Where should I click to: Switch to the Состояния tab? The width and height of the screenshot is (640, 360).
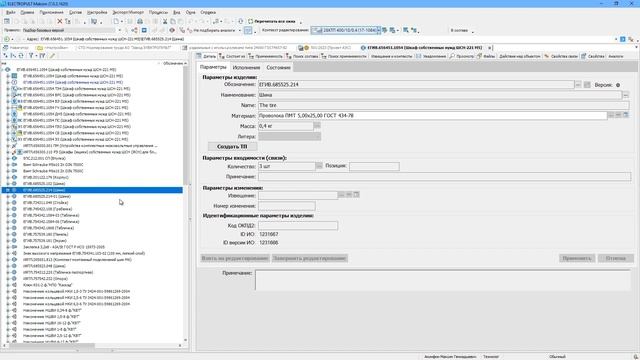click(x=279, y=67)
